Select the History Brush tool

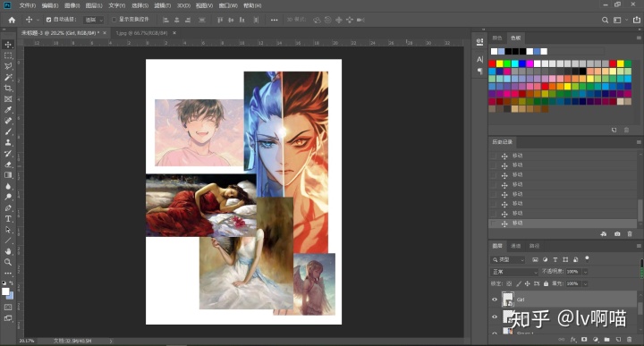pos(8,154)
